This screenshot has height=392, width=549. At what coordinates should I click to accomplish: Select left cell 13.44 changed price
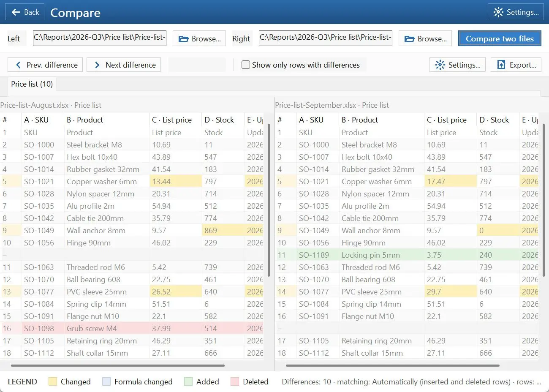click(x=176, y=181)
